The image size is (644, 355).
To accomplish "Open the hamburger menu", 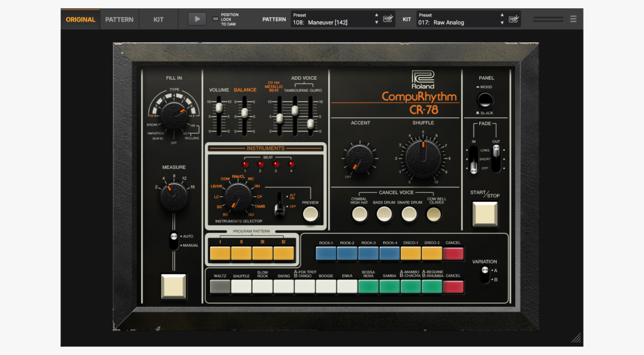I will [x=574, y=19].
